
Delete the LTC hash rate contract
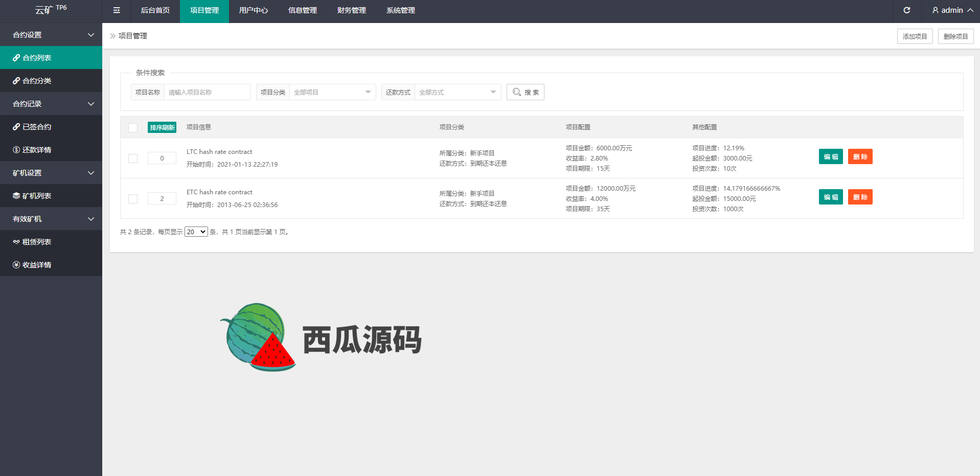pos(860,156)
